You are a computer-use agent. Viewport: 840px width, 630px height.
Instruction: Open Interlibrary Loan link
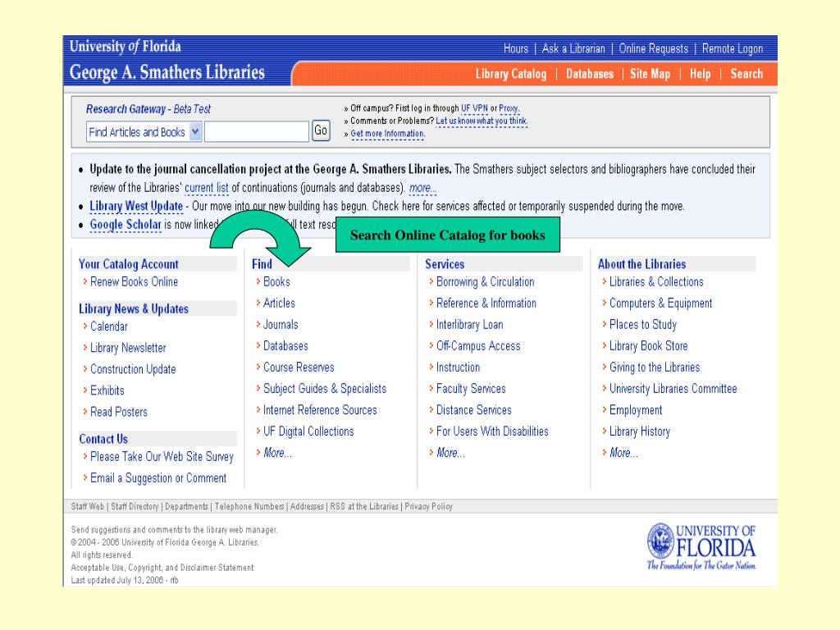470,325
